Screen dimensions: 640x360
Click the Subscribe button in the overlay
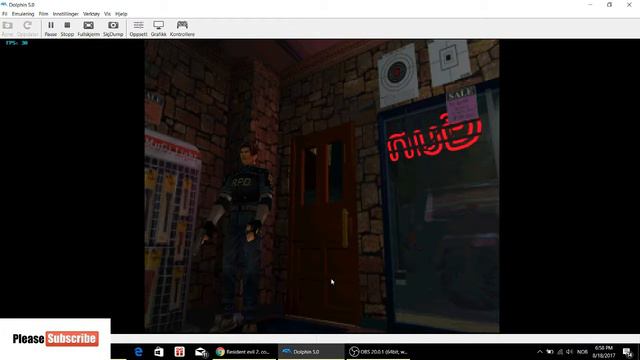click(72, 338)
